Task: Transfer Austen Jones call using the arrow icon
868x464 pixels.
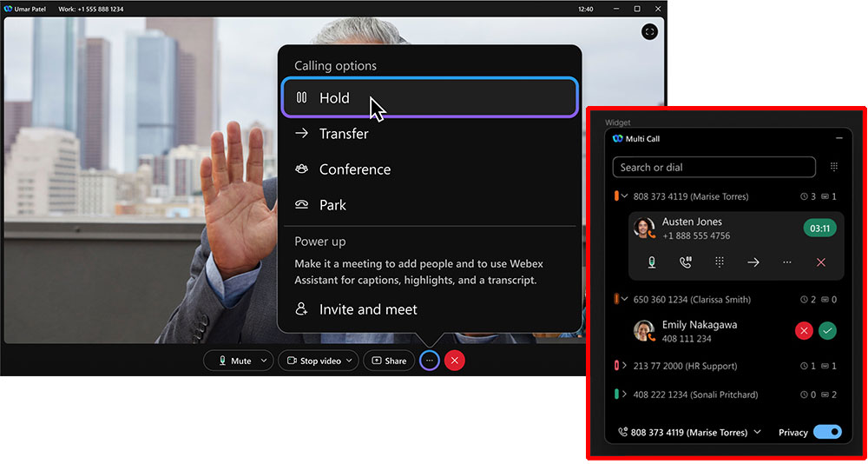Action: [753, 262]
